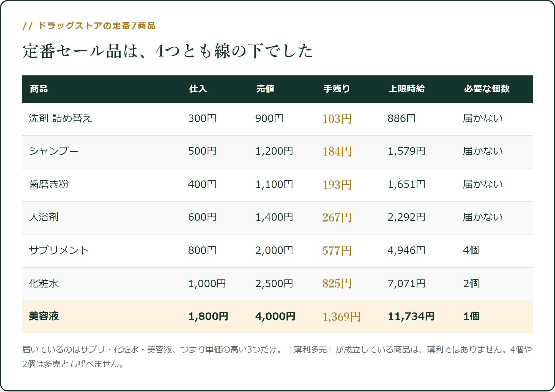
Task: Click the 900円 selling price cell
Action: (x=269, y=118)
